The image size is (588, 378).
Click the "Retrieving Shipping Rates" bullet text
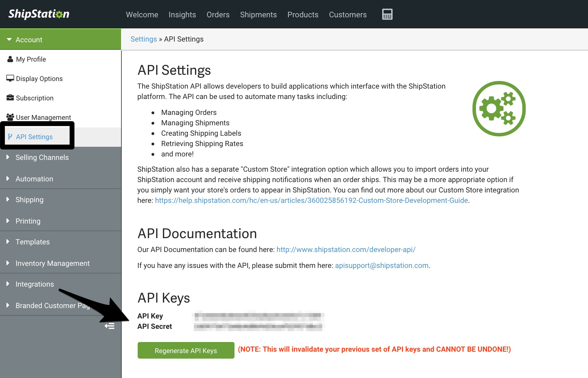point(202,144)
